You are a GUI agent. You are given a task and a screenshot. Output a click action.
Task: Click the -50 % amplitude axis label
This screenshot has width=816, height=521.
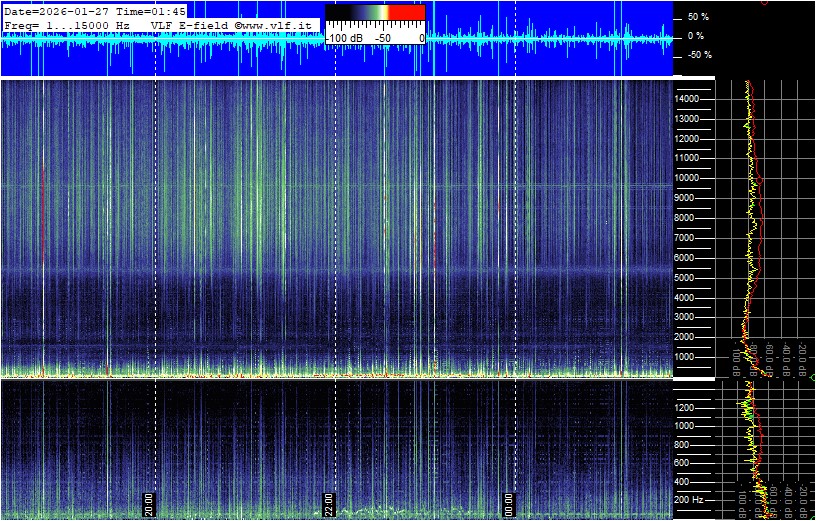697,55
